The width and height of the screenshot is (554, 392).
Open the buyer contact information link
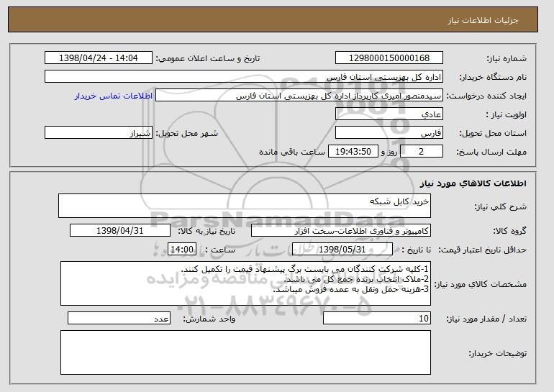click(x=114, y=96)
